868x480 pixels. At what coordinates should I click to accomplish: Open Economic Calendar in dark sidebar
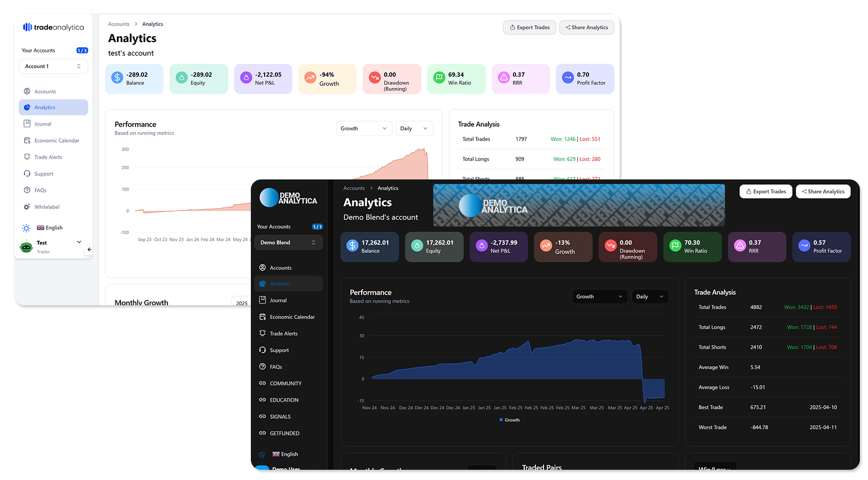(x=292, y=317)
